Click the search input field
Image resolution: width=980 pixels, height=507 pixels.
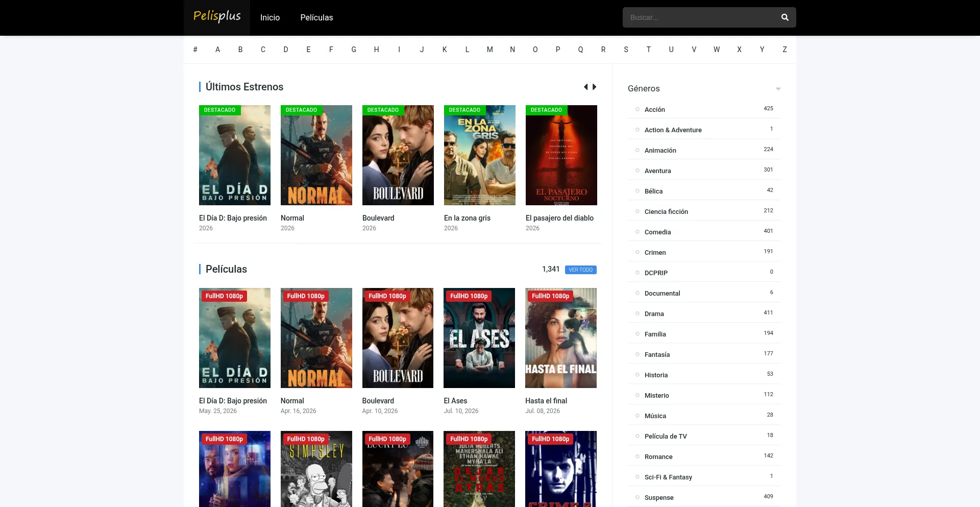[699, 17]
